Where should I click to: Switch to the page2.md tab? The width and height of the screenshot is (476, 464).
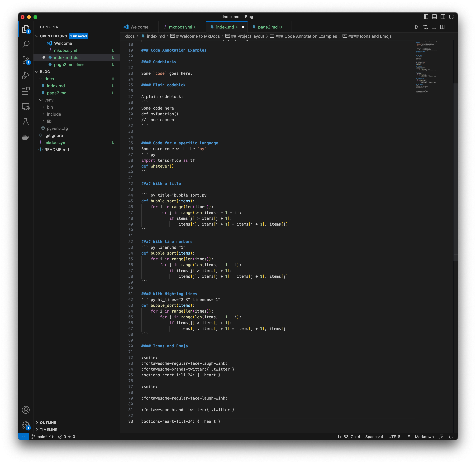(x=269, y=27)
